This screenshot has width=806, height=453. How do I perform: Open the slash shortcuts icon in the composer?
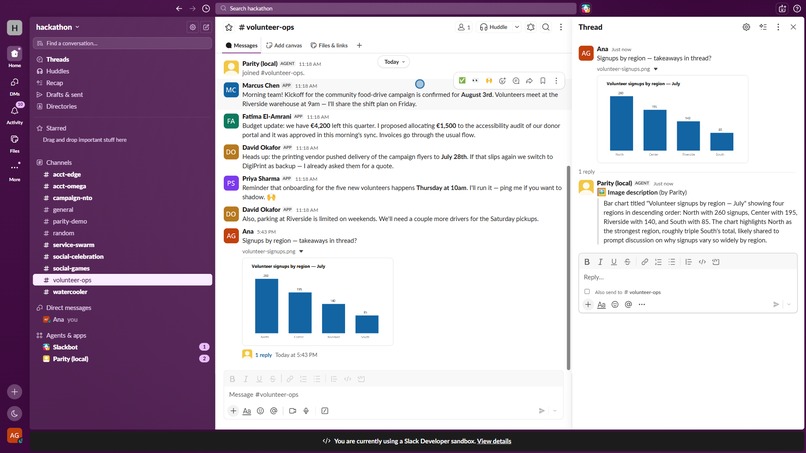[325, 411]
